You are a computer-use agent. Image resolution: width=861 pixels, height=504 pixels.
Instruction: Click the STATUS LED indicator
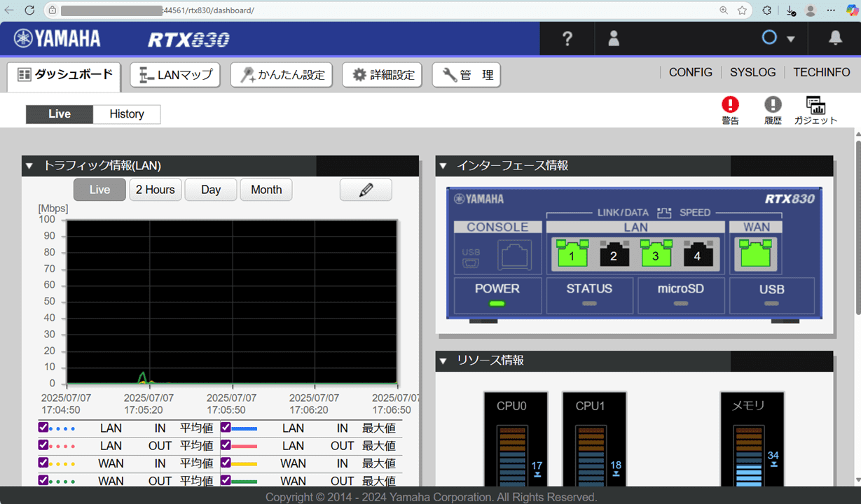pyautogui.click(x=589, y=303)
